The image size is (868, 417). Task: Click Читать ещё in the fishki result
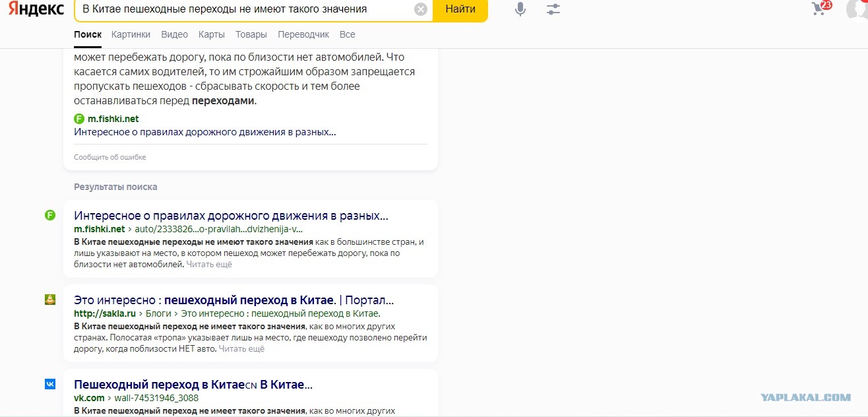click(x=209, y=265)
